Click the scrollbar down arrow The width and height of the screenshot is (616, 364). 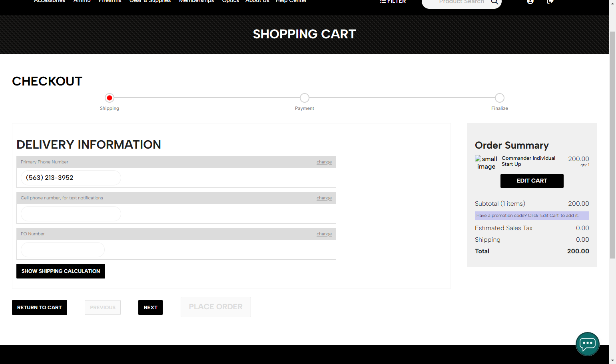[x=612, y=361]
